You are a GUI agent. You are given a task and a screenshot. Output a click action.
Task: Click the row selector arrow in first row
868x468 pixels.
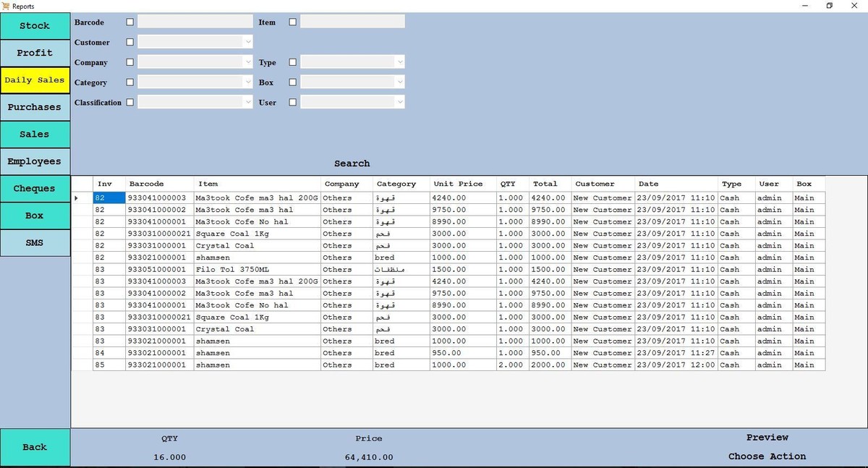(x=77, y=197)
